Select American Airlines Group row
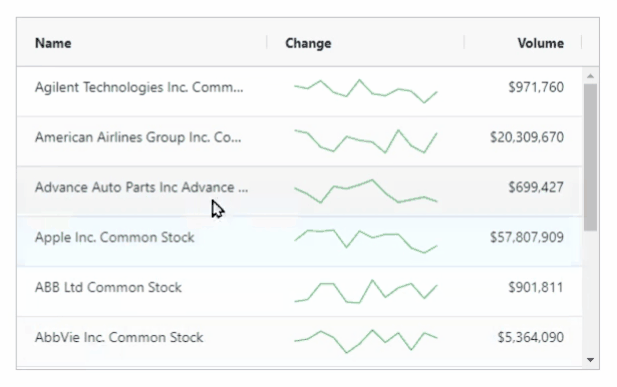 pos(299,141)
